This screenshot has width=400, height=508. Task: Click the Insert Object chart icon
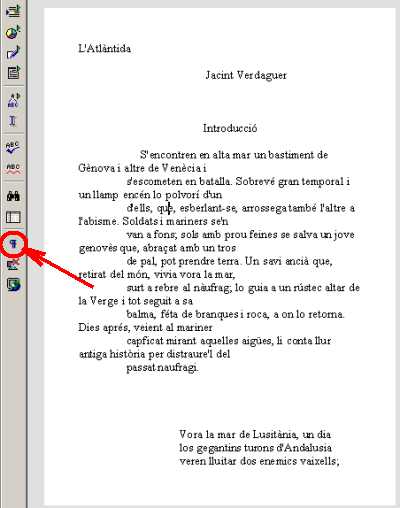tap(13, 31)
